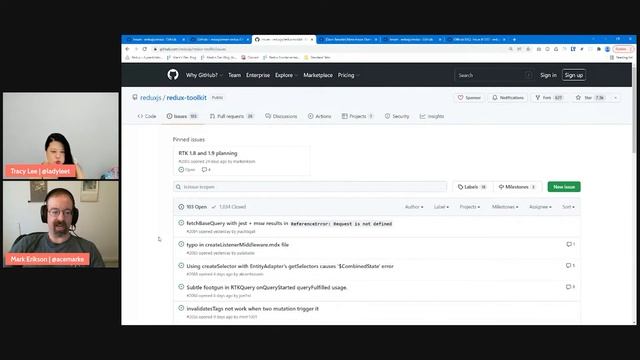Switch to the Insights tab

pos(432,116)
